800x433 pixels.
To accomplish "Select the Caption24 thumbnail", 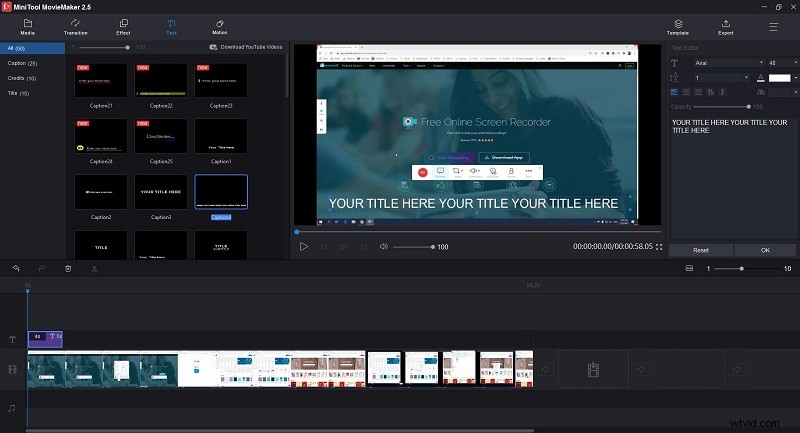I will click(101, 136).
